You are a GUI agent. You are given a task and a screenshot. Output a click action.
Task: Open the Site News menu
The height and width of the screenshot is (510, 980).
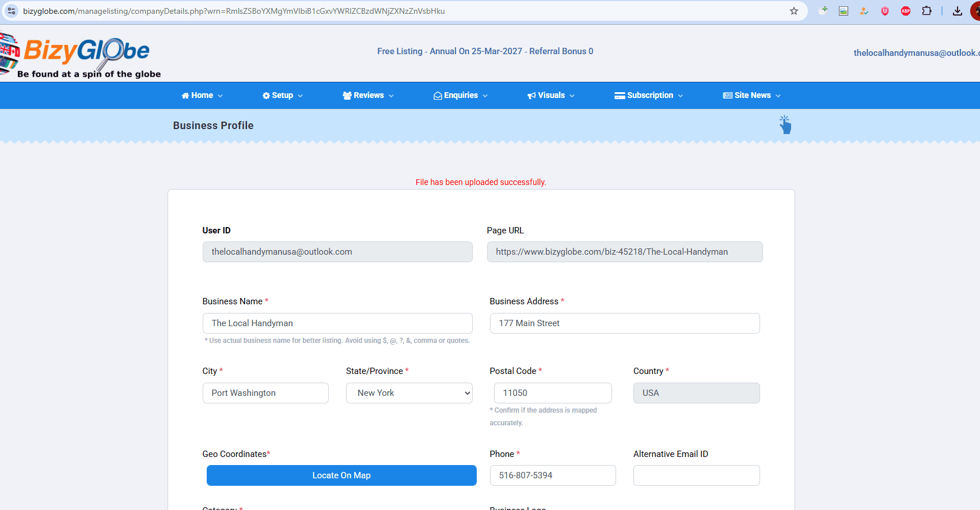point(752,96)
